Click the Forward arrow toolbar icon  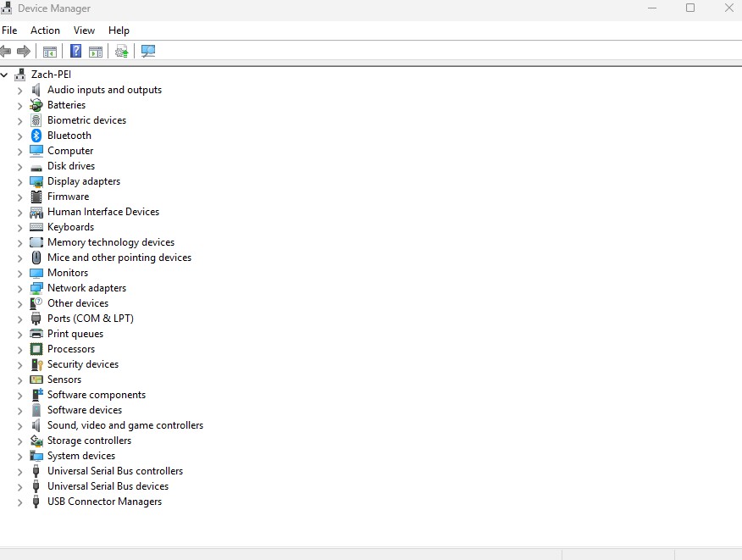(x=23, y=51)
